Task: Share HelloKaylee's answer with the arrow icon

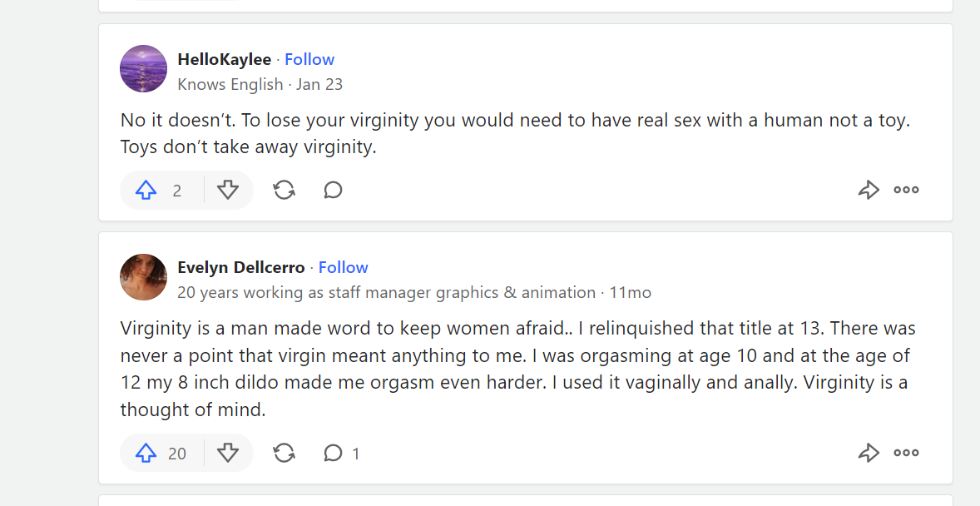Action: pyautogui.click(x=869, y=190)
